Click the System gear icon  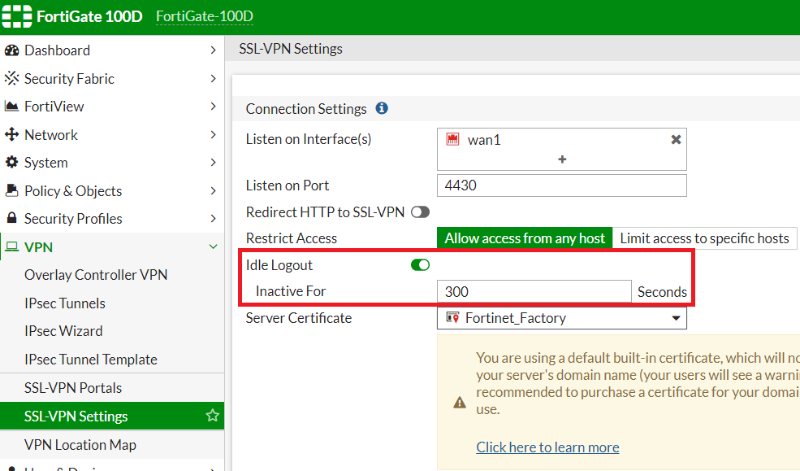tap(12, 162)
